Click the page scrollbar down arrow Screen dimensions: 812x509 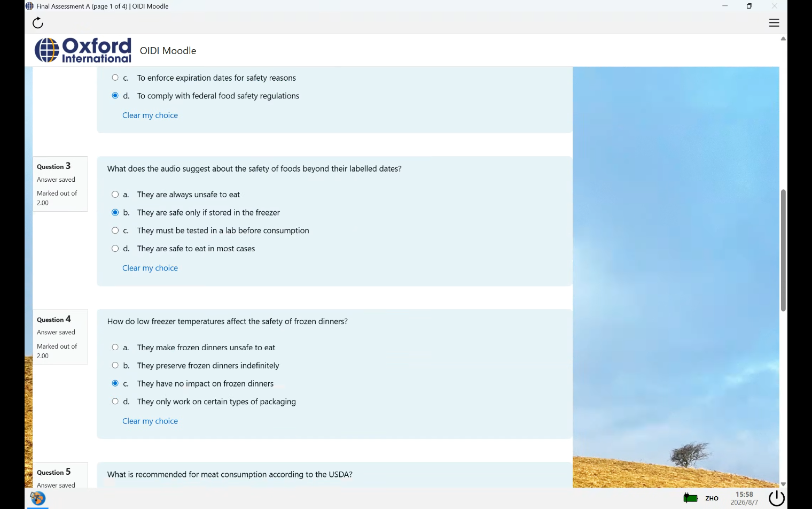pos(783,484)
